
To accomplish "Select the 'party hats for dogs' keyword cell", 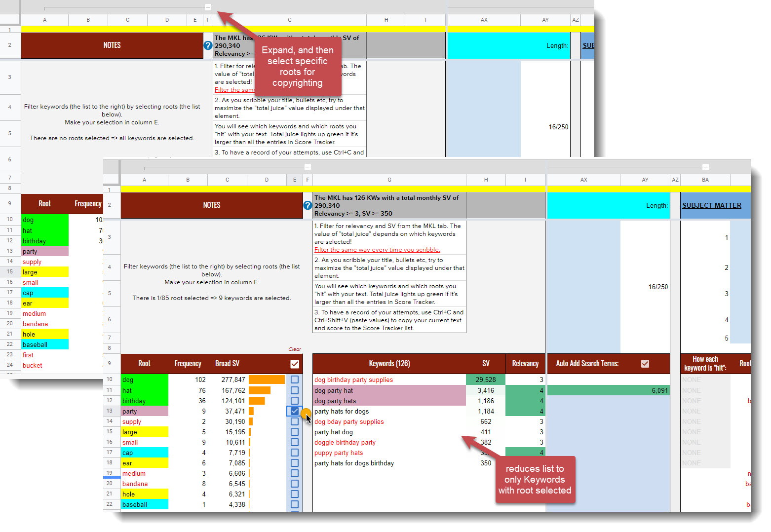I will point(389,411).
